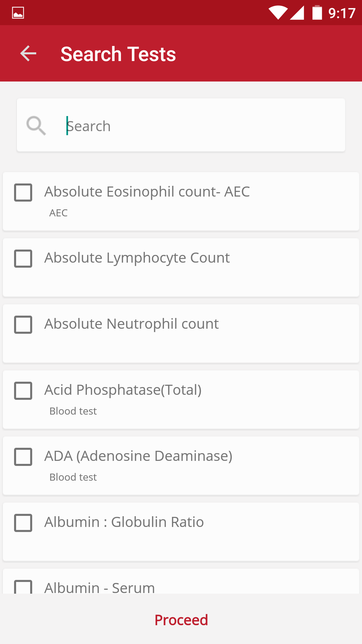The image size is (362, 644).
Task: Check the ADA (Adenosine Deaminase) checkbox
Action: coord(23,457)
